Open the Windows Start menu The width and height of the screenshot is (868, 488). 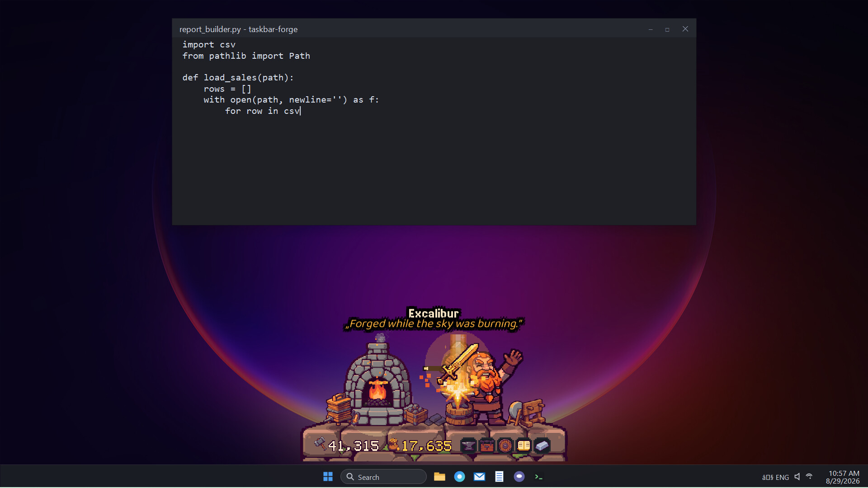pos(328,477)
